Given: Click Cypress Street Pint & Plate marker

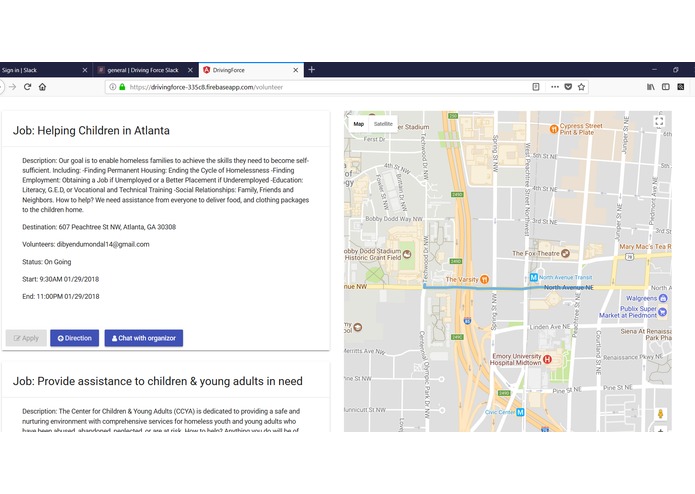Looking at the screenshot, I should pos(554,129).
